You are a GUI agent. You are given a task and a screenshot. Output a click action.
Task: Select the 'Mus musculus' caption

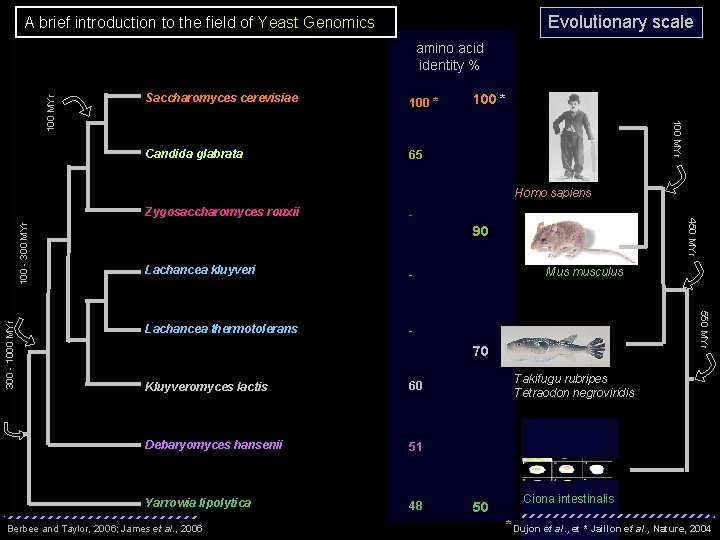584,272
